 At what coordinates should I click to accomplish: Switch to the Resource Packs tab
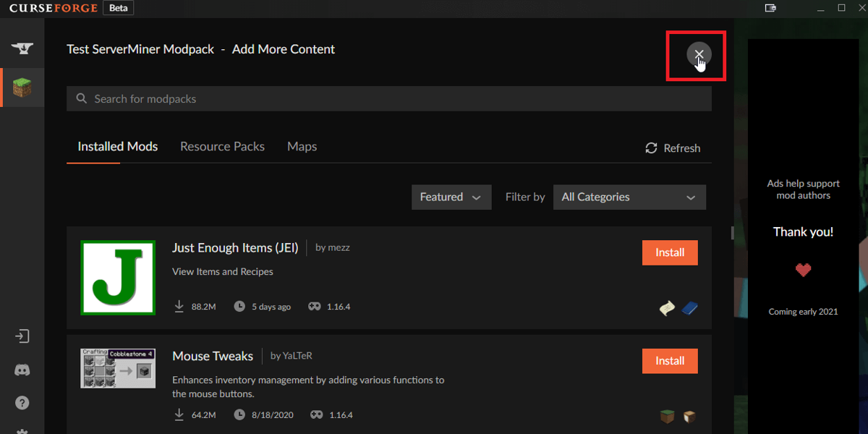[222, 146]
